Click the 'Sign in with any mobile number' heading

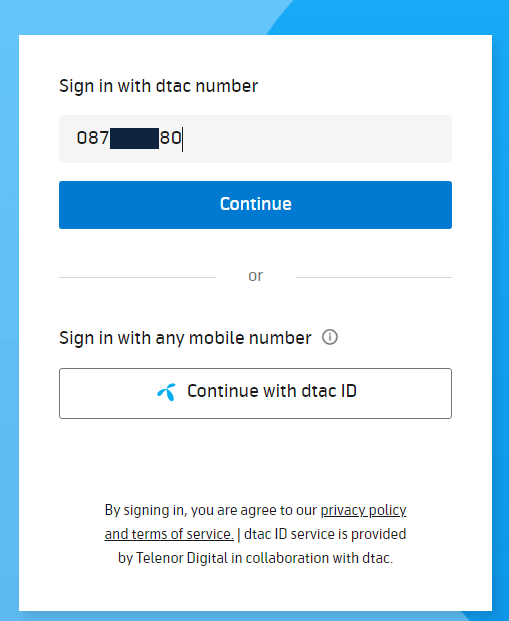point(185,338)
